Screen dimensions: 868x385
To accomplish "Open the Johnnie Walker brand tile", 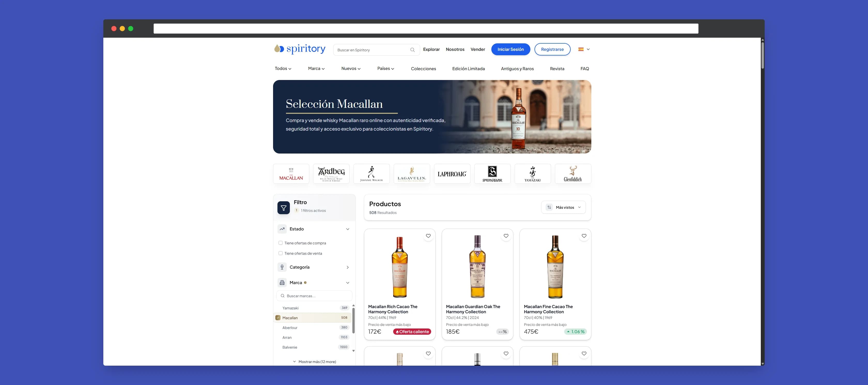I will coord(371,174).
